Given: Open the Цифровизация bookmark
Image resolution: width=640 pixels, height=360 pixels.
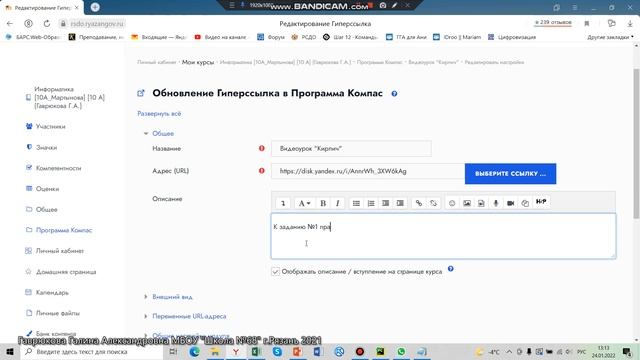Looking at the screenshot, I should [x=512, y=37].
